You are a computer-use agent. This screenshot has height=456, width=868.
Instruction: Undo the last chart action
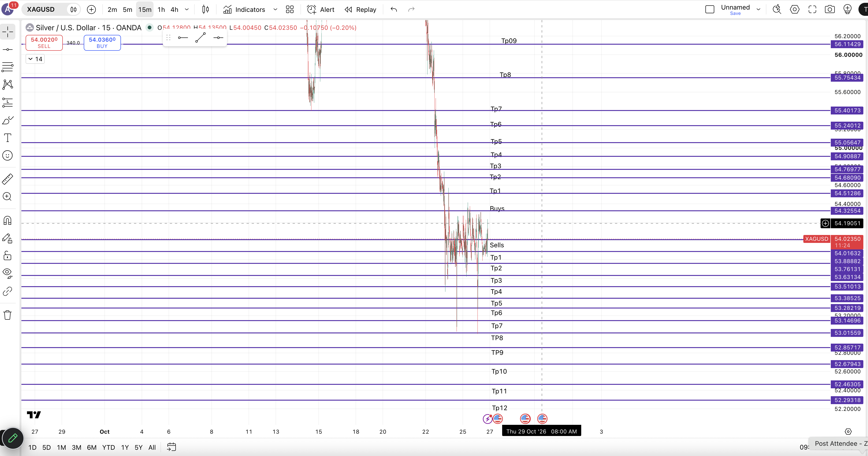coord(394,10)
